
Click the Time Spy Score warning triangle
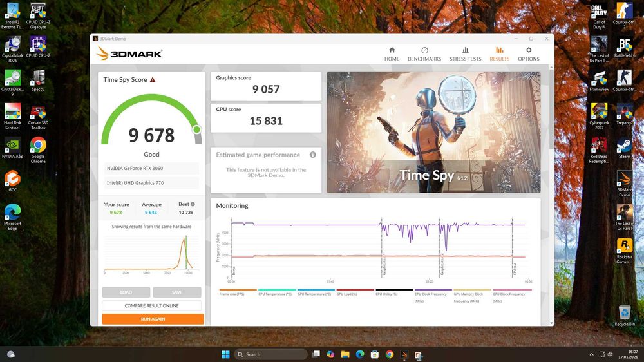[153, 80]
